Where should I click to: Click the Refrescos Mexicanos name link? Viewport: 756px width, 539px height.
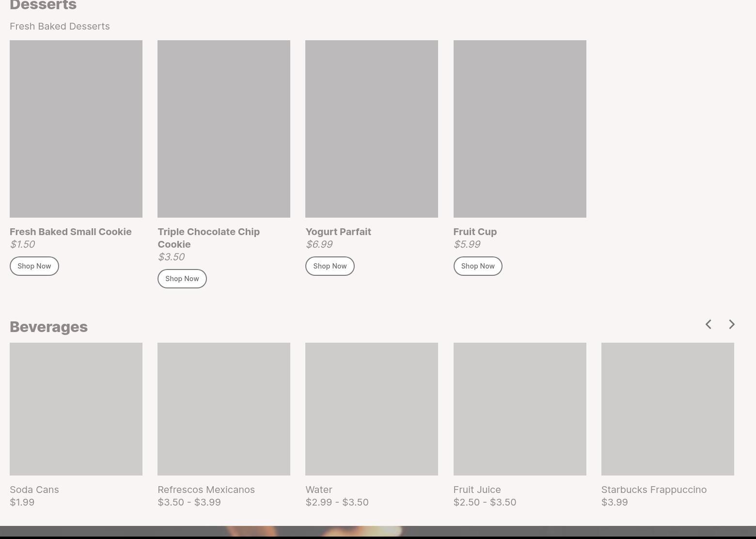coord(206,490)
